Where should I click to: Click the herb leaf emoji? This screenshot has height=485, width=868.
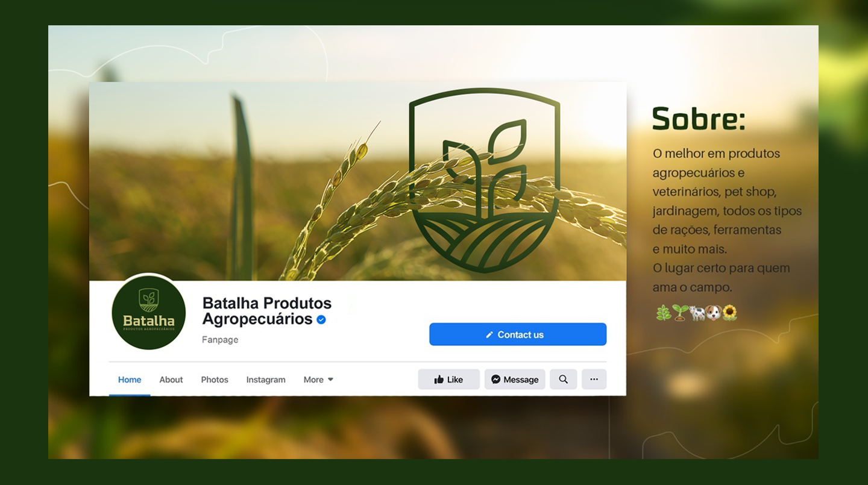pyautogui.click(x=663, y=313)
